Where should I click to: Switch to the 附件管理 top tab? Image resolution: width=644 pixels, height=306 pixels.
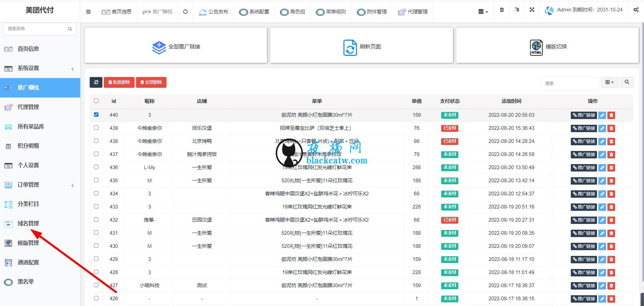tap(372, 12)
